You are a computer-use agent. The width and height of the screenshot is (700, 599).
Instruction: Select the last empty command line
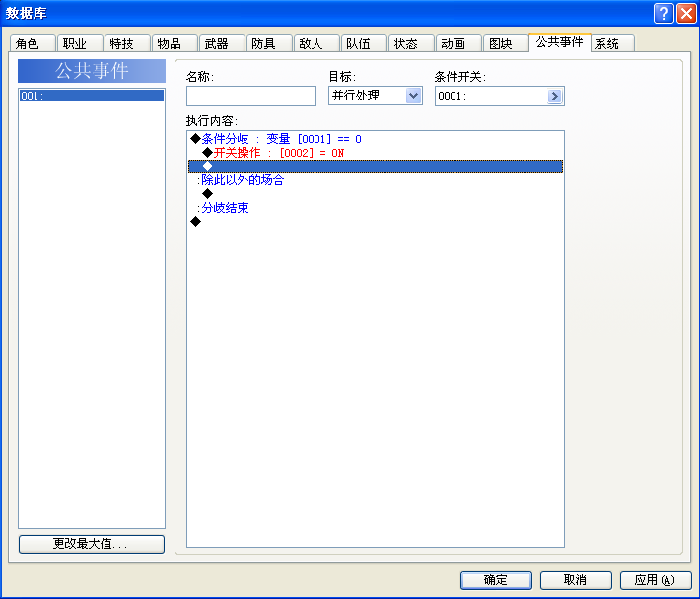[376, 222]
